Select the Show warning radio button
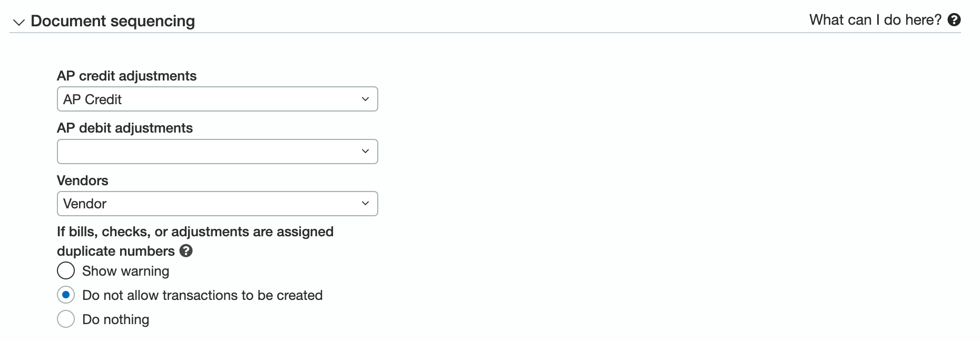980x342 pixels. point(66,271)
